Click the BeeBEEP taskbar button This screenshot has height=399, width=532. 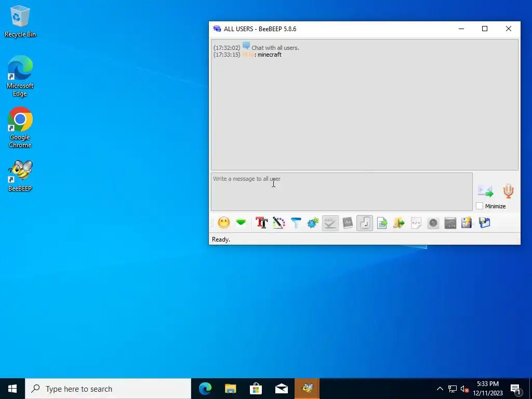pos(307,389)
